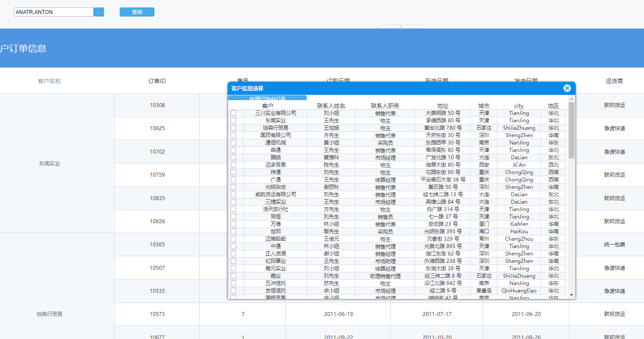Select order ID 10702 cell
Viewport: 644px width, 339px height.
(157, 152)
